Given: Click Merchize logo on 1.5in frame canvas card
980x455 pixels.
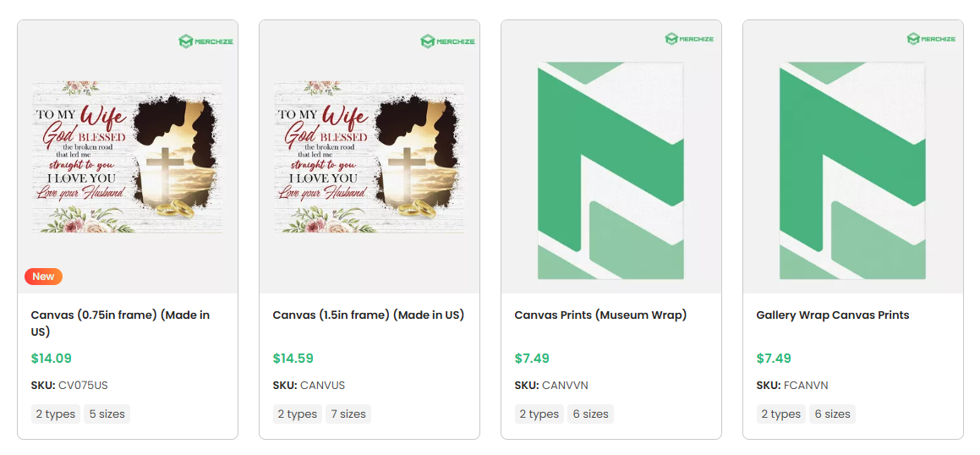Looking at the screenshot, I should [447, 41].
